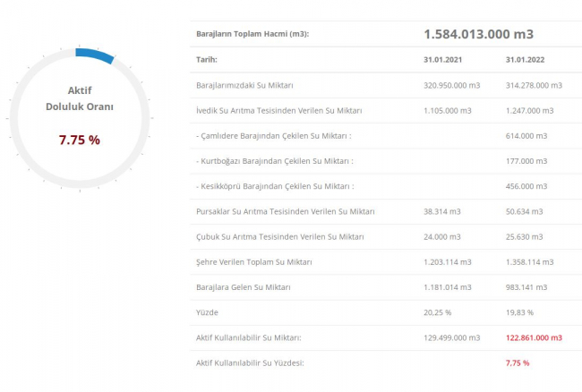
Task: Click the 7.75 % gauge value
Action: click(x=79, y=141)
